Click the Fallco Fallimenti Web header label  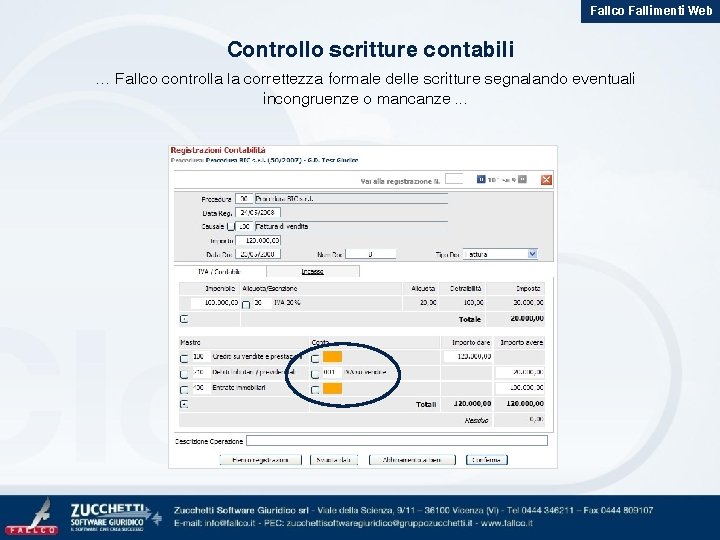click(651, 11)
